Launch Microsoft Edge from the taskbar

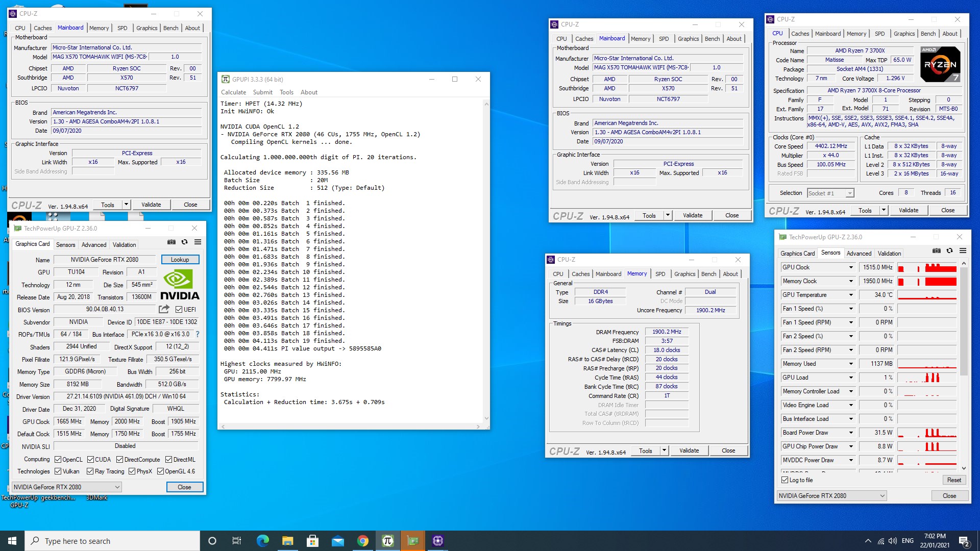click(x=262, y=541)
